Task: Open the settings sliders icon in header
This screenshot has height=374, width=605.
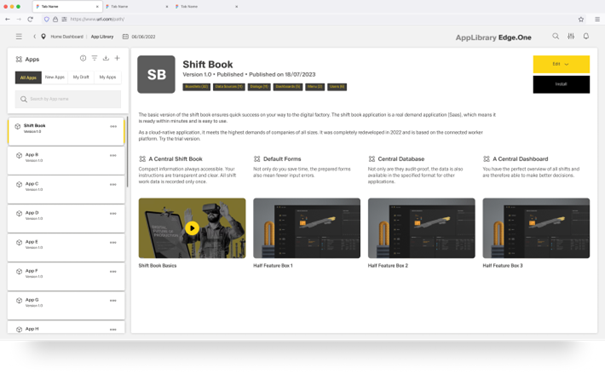Action: click(x=571, y=36)
